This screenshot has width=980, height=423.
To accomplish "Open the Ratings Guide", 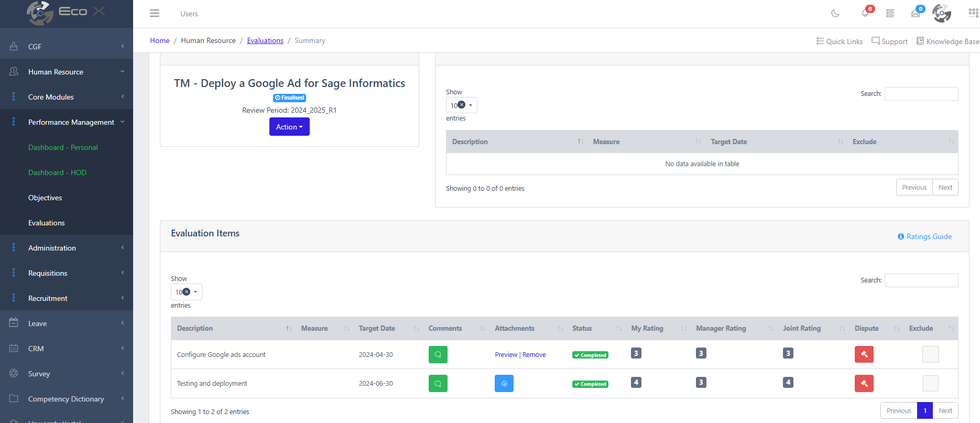I will (x=924, y=236).
